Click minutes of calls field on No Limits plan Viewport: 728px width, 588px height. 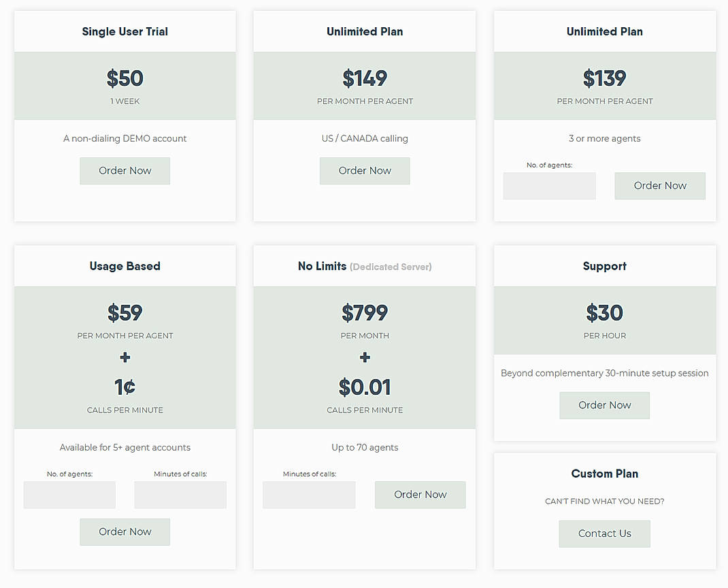click(309, 495)
